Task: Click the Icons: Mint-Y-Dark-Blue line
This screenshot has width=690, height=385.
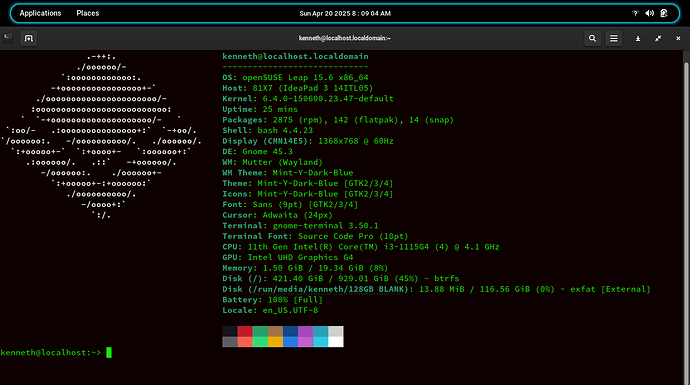Action: point(308,194)
